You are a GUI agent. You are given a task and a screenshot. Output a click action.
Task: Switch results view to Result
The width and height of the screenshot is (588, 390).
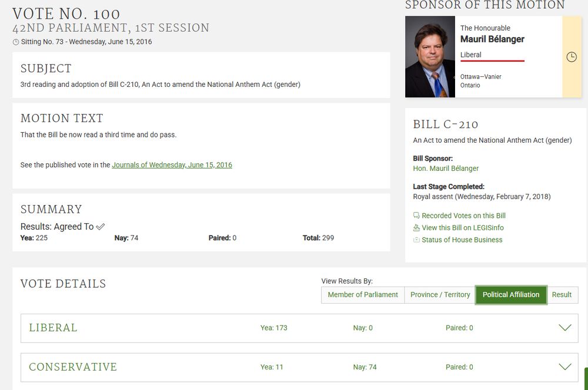[562, 295]
